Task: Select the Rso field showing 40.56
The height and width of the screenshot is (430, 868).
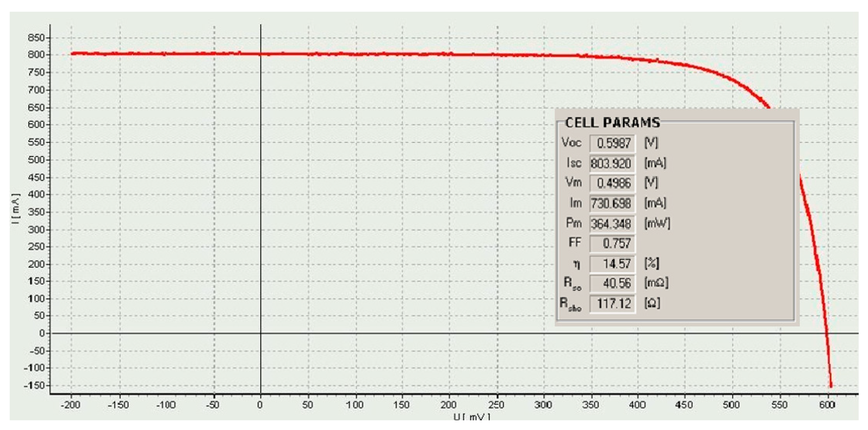Action: pyautogui.click(x=612, y=284)
